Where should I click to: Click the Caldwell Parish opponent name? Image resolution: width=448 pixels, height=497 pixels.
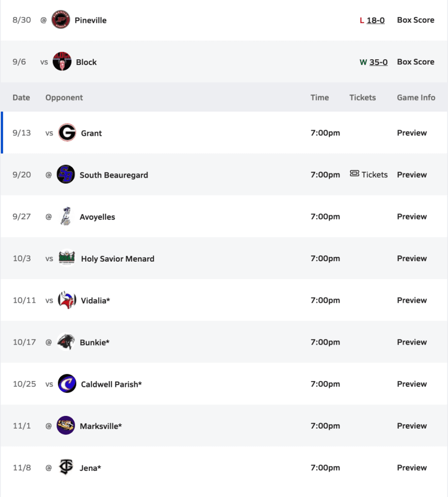111,384
